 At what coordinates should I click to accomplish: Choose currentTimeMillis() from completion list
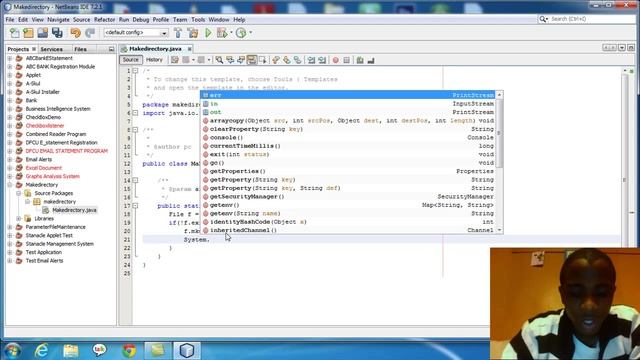pyautogui.click(x=348, y=146)
